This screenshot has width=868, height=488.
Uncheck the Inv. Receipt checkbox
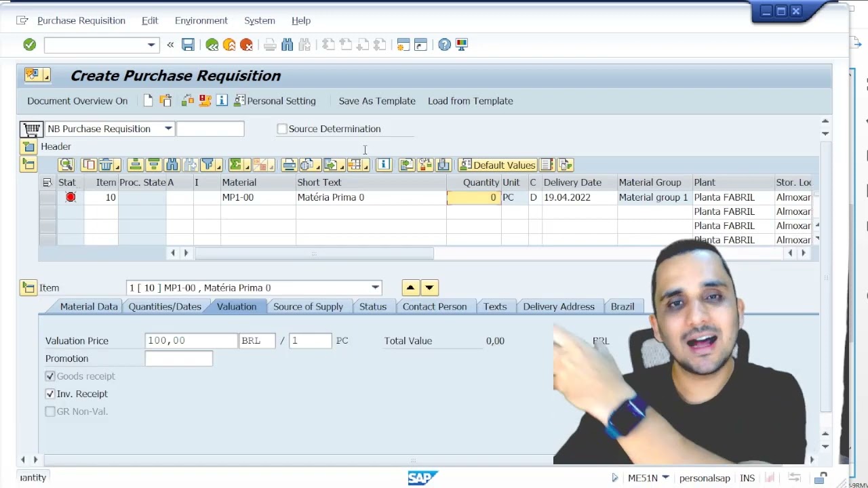pos(50,394)
